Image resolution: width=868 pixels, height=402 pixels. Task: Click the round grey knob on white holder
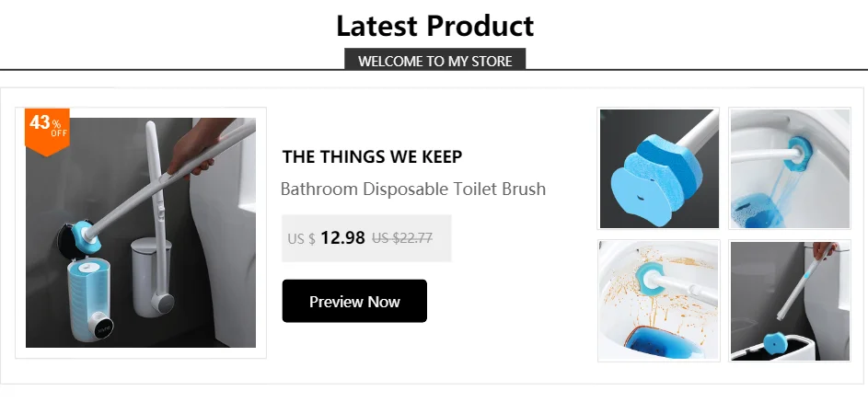(x=165, y=300)
